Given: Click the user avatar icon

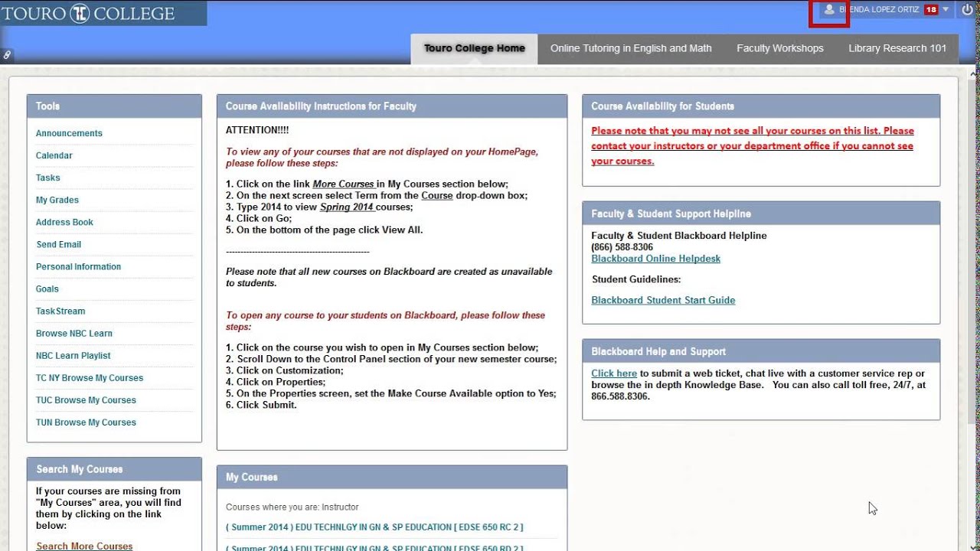Looking at the screenshot, I should [828, 10].
